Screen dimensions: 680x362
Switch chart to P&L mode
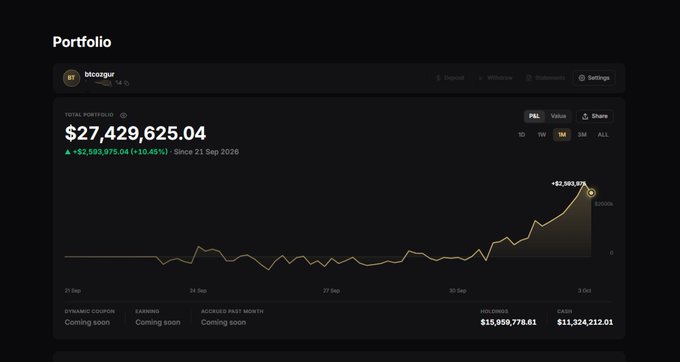(x=534, y=116)
